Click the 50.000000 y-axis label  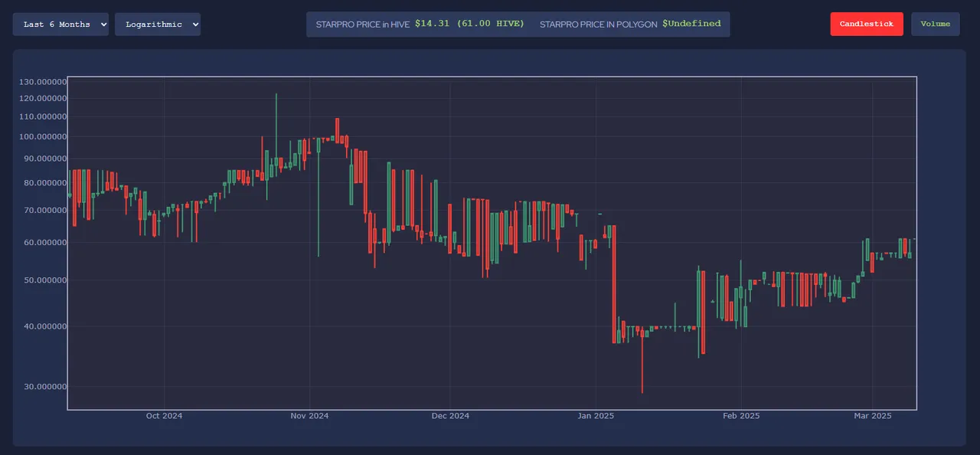[45, 280]
